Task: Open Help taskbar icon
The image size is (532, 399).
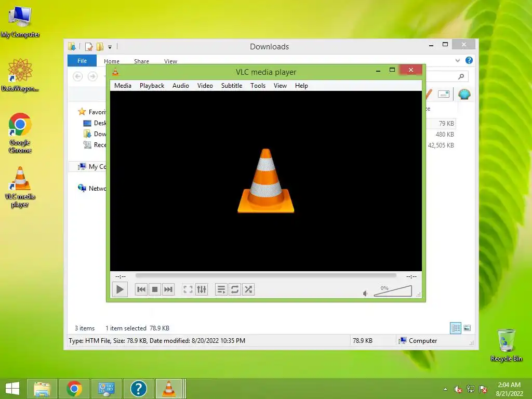Action: click(x=138, y=389)
